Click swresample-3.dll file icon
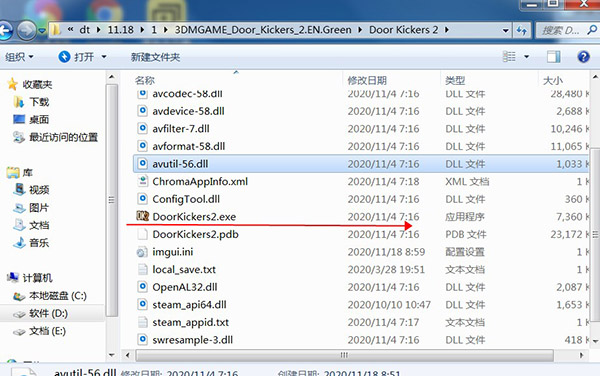The height and width of the screenshot is (376, 600). tap(142, 340)
